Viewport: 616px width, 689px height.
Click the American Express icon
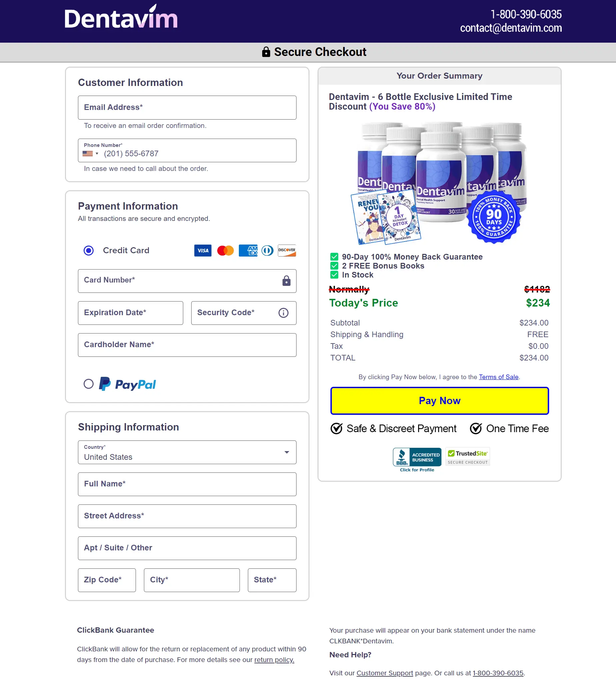coord(248,251)
